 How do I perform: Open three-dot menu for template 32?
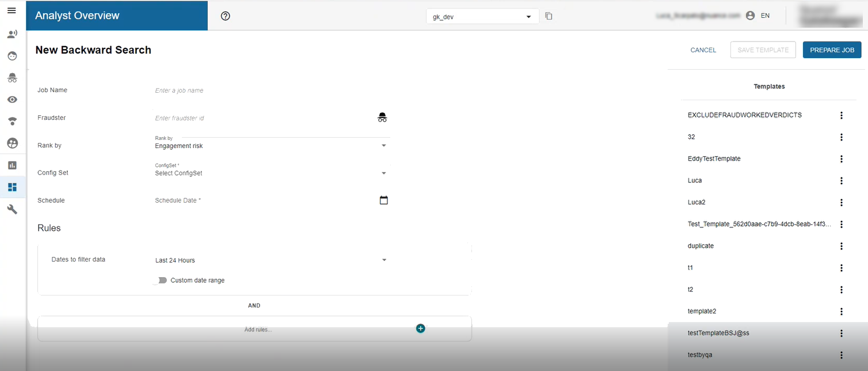coord(842,137)
